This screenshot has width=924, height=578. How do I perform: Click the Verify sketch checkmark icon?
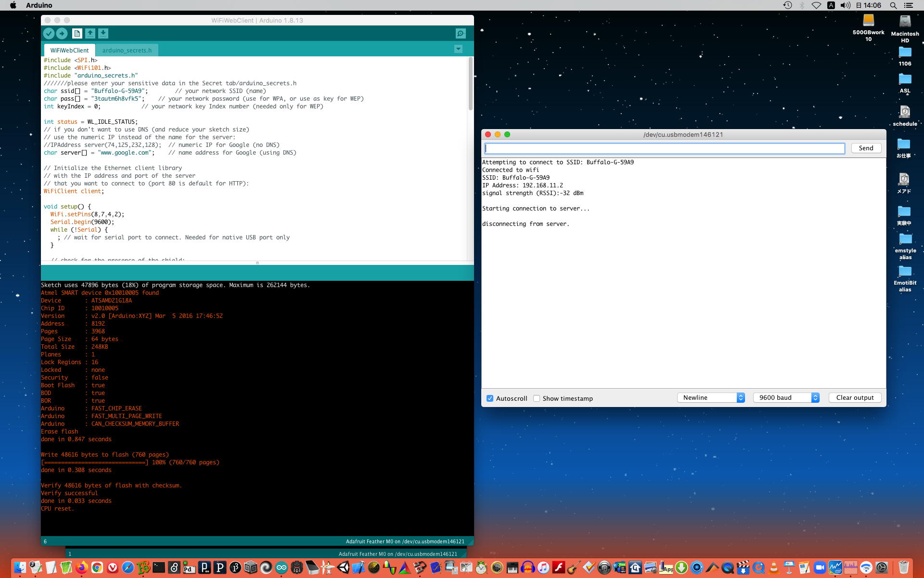pos(49,33)
